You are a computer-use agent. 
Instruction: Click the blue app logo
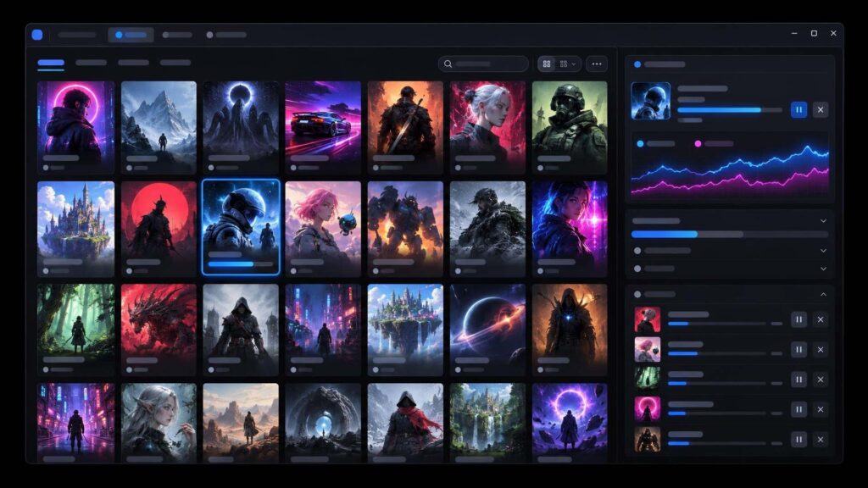(x=37, y=35)
